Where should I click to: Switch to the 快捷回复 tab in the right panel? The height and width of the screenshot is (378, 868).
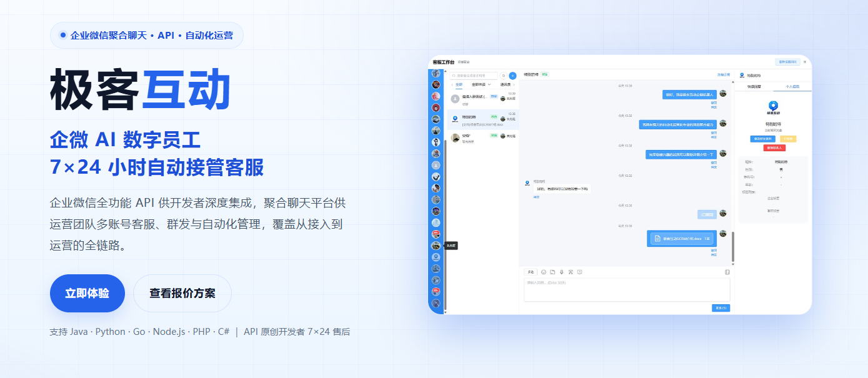point(754,87)
